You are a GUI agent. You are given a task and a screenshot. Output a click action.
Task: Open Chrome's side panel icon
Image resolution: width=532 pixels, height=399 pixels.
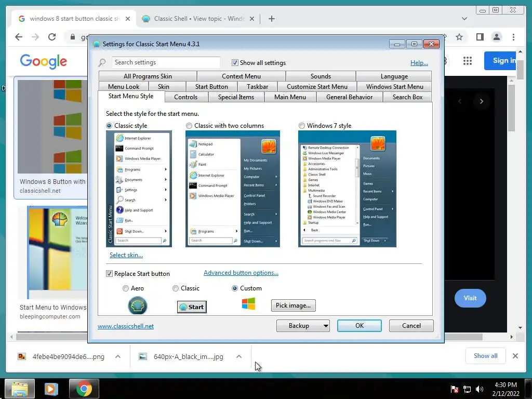pyautogui.click(x=480, y=37)
